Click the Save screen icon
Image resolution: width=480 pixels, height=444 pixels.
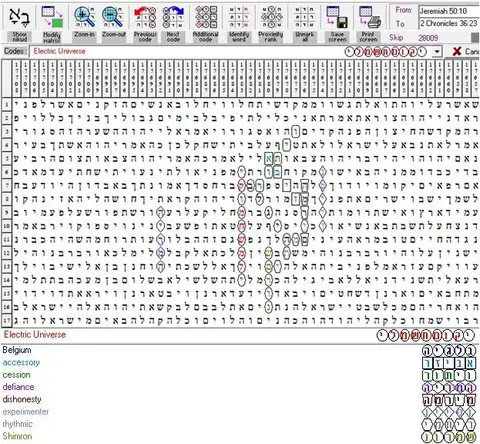tap(337, 17)
